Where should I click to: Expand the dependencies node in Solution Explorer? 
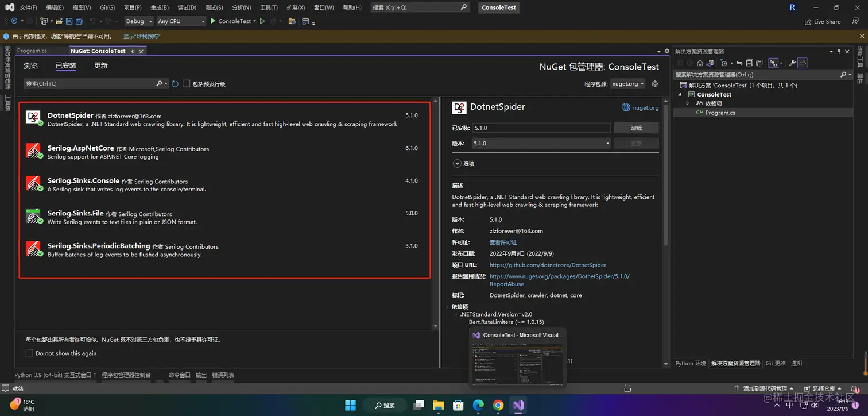688,103
